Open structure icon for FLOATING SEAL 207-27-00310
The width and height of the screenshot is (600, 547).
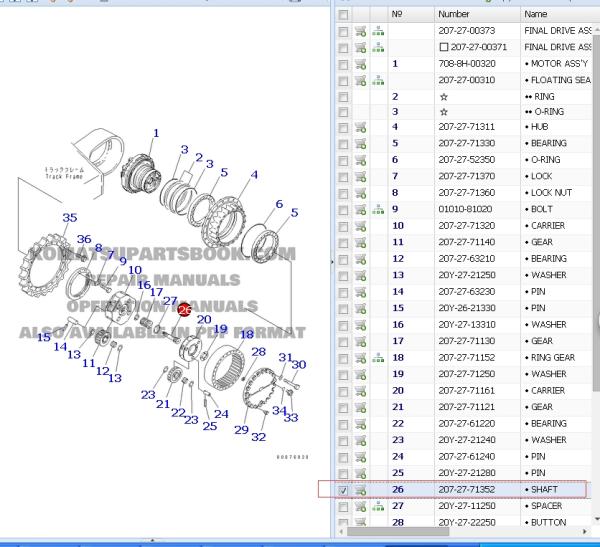378,80
